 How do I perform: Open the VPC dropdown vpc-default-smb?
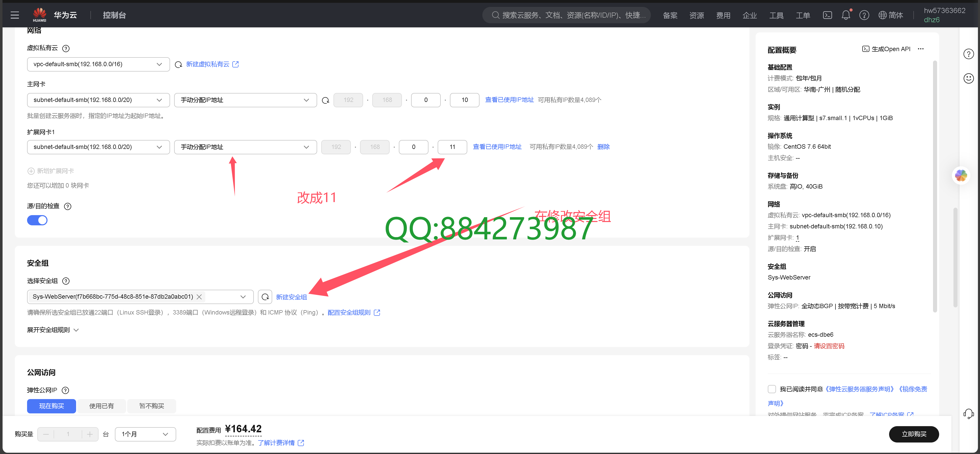coord(98,64)
